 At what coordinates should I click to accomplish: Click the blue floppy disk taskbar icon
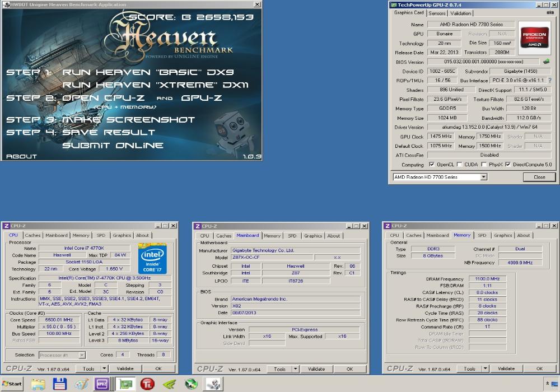point(60,384)
